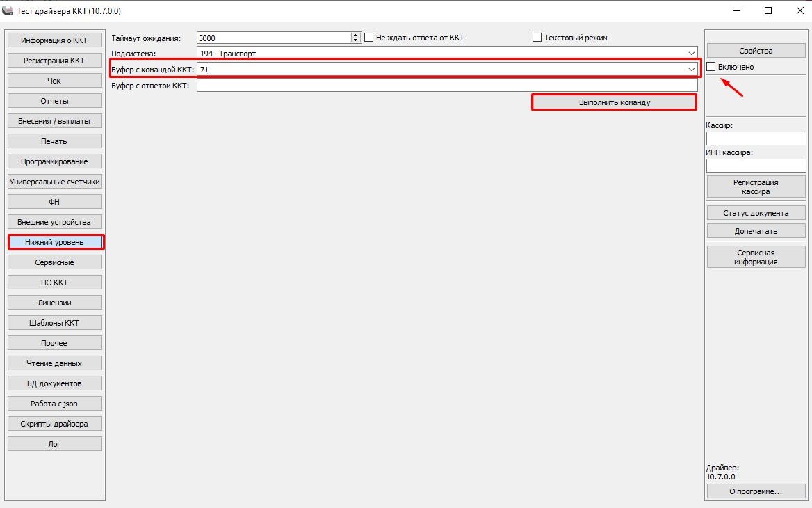Click the printer app icon in title bar
The width and height of the screenshot is (812, 508).
point(8,10)
